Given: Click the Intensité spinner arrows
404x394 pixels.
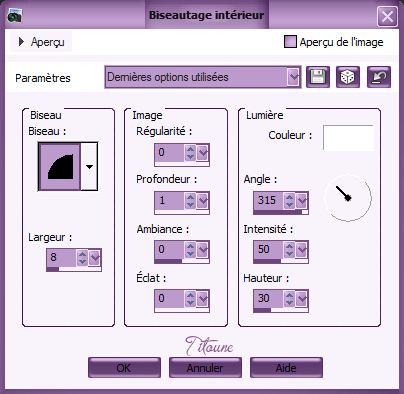Looking at the screenshot, I should (x=289, y=249).
